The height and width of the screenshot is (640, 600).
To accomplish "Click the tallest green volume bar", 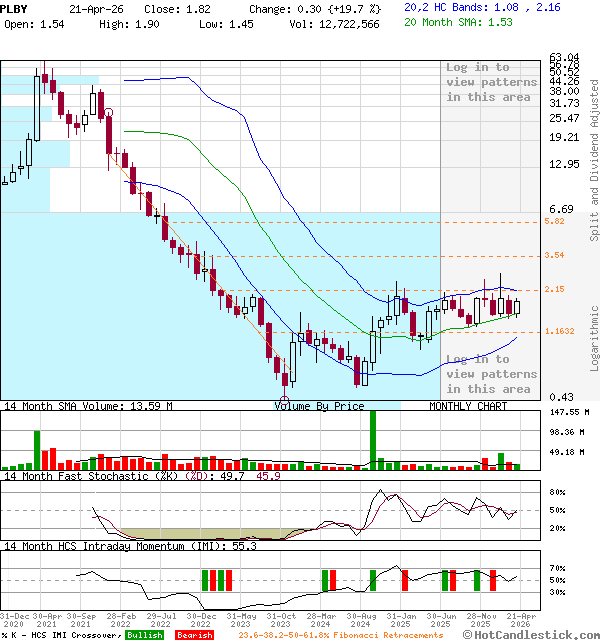I will (373, 439).
